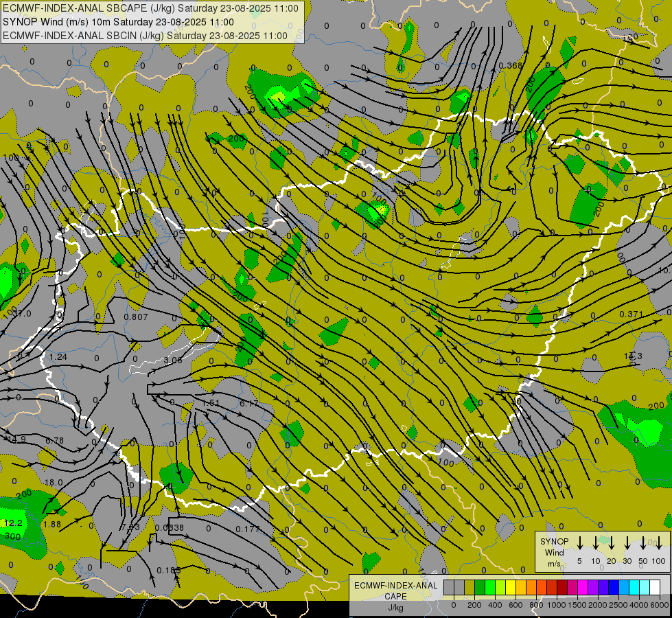Image resolution: width=672 pixels, height=618 pixels.
Task: Click the map value '0.185'
Action: point(168,570)
